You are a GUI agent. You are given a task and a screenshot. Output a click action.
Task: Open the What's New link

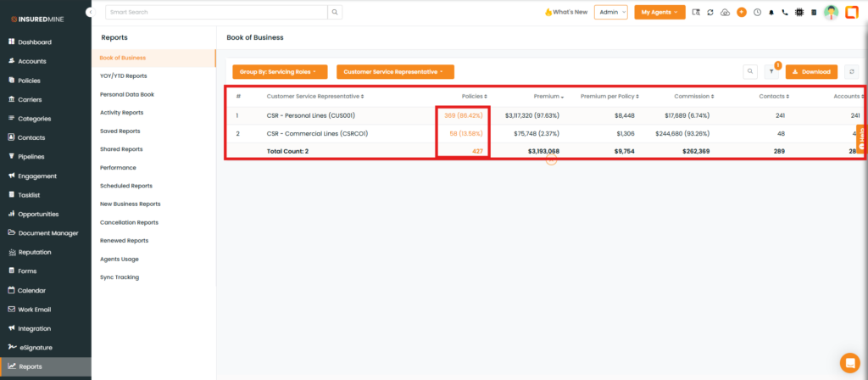565,12
